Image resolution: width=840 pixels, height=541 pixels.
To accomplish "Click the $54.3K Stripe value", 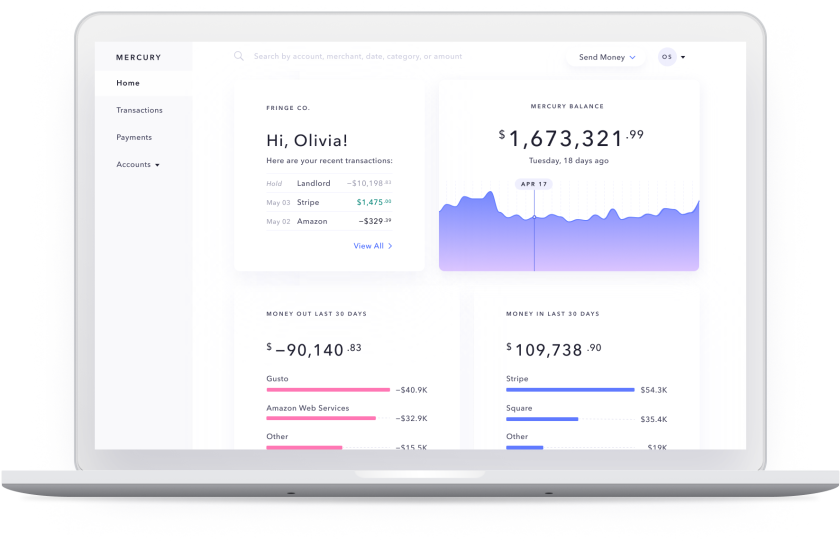I will (x=654, y=390).
